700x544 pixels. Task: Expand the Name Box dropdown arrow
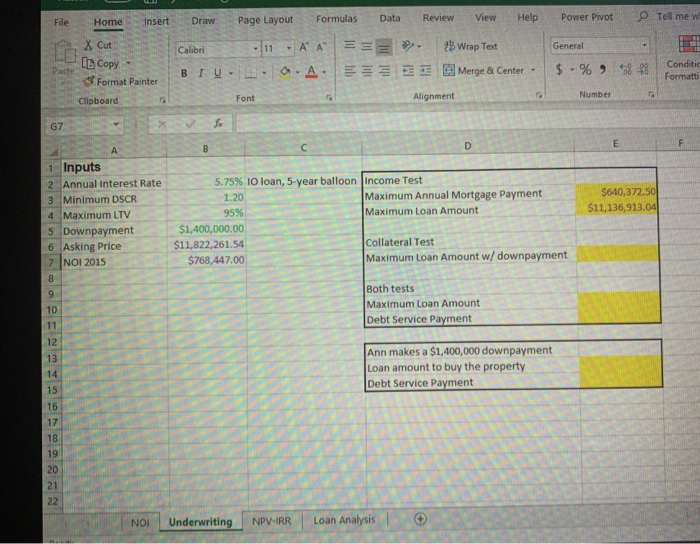tap(116, 125)
